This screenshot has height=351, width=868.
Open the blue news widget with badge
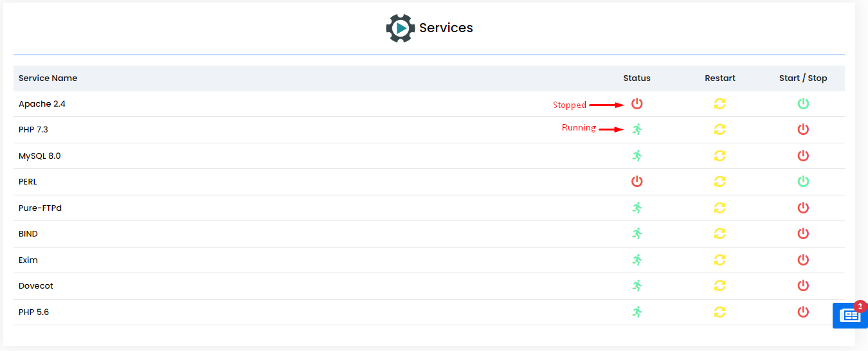[x=849, y=316]
